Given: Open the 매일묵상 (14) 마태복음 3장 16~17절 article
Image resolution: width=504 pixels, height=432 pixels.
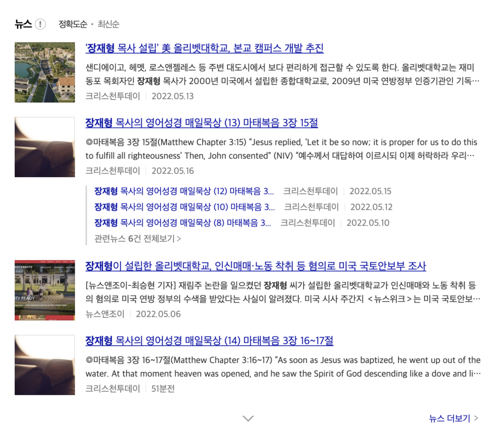Looking at the screenshot, I should [209, 341].
